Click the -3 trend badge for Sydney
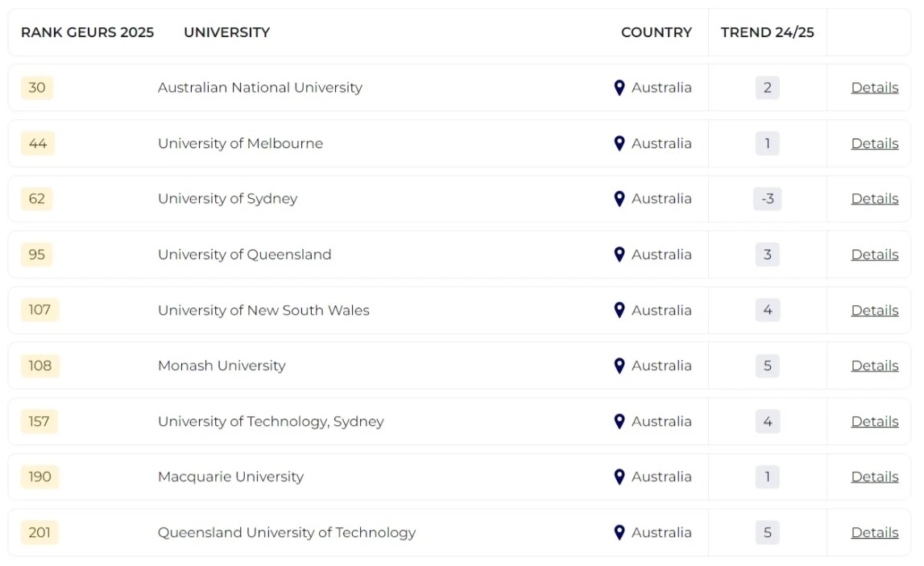The width and height of the screenshot is (924, 566). [x=767, y=199]
